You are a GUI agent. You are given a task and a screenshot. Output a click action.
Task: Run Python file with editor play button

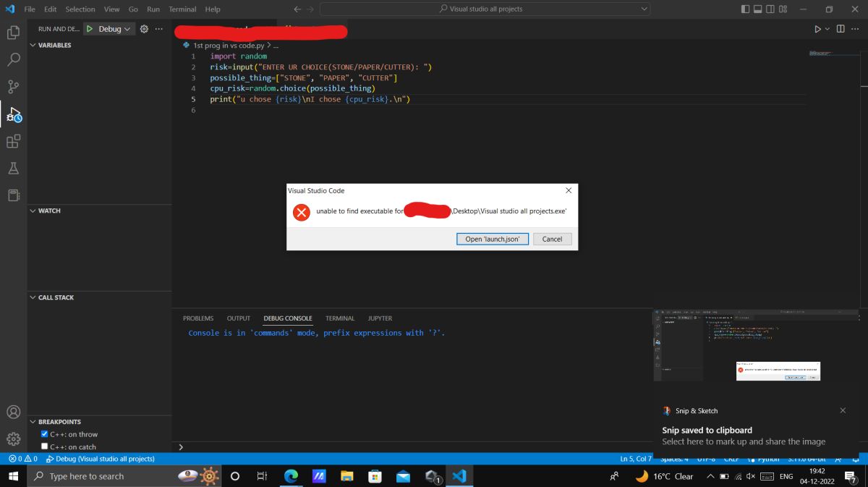pos(818,29)
